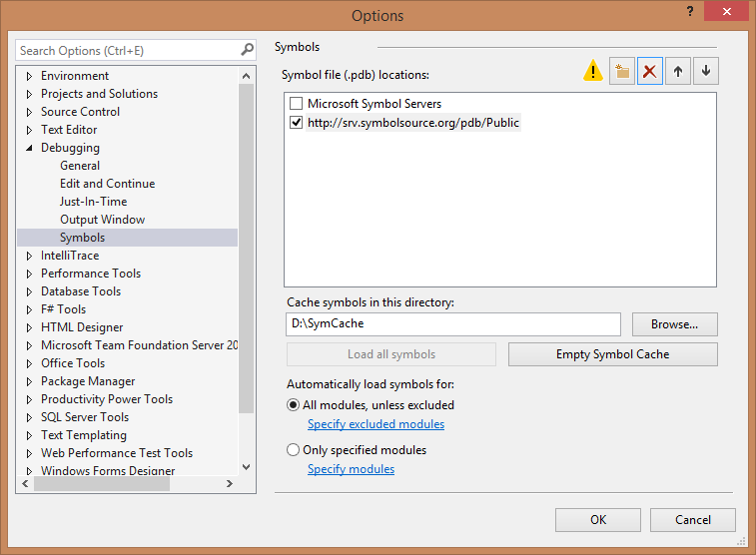Click horizontal scroll right arrow
The height and width of the screenshot is (555, 756).
click(x=230, y=484)
